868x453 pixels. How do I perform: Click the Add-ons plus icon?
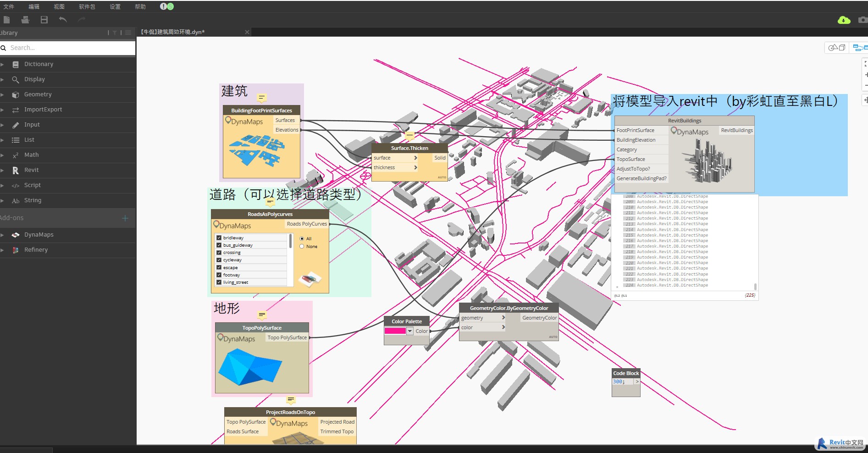[125, 218]
